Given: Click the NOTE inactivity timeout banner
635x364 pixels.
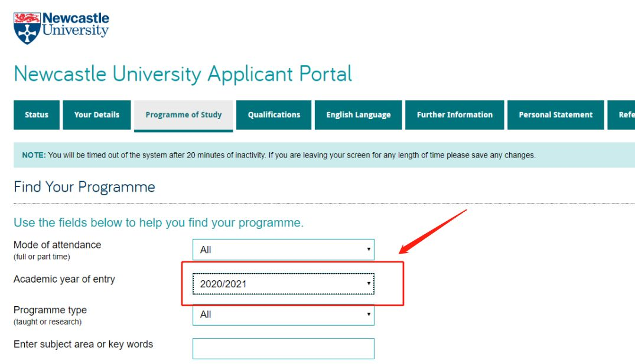Looking at the screenshot, I should pyautogui.click(x=324, y=155).
